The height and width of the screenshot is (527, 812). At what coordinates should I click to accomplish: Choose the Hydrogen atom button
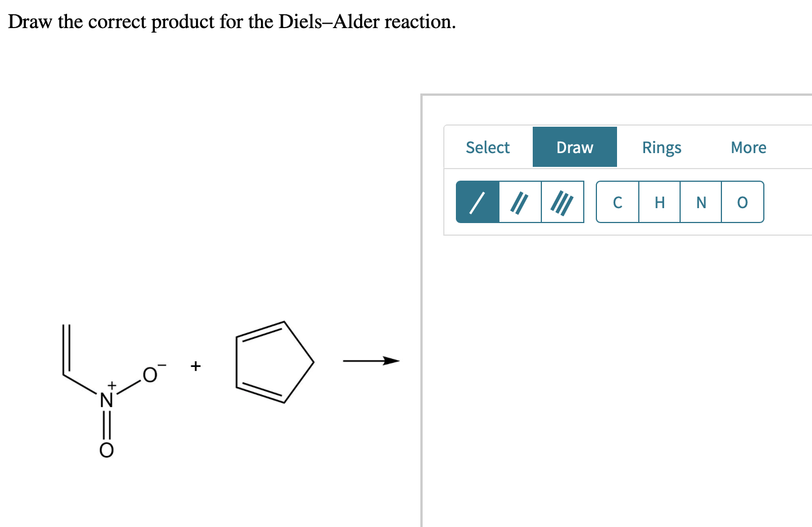(x=659, y=202)
